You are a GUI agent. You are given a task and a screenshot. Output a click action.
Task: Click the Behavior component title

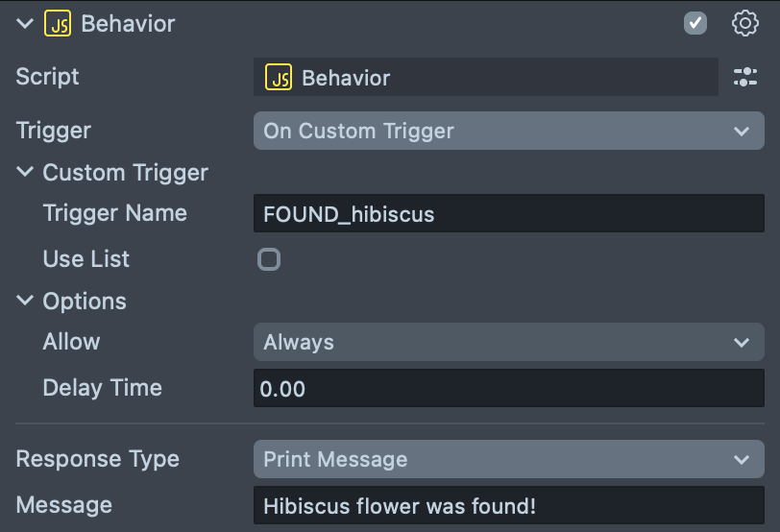[128, 24]
